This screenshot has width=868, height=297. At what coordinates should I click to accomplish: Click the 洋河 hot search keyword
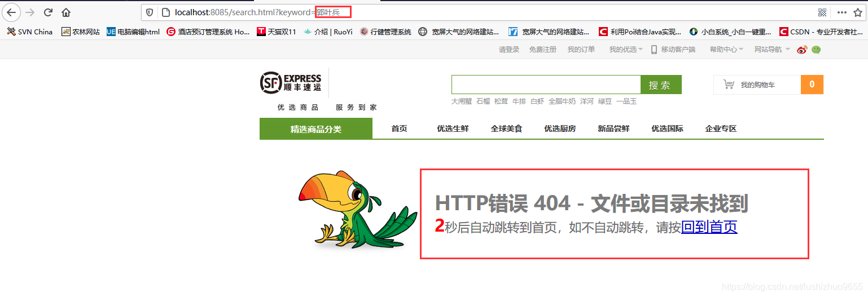click(x=587, y=101)
